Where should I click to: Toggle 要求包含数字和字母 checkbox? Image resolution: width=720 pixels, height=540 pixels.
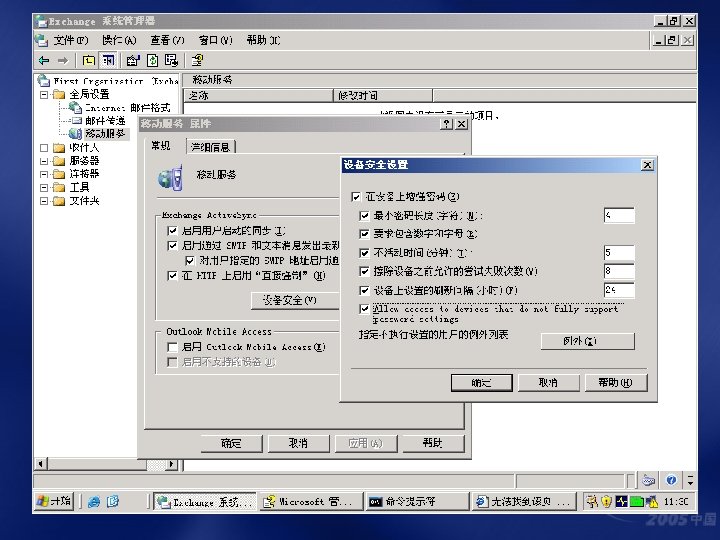tap(364, 234)
